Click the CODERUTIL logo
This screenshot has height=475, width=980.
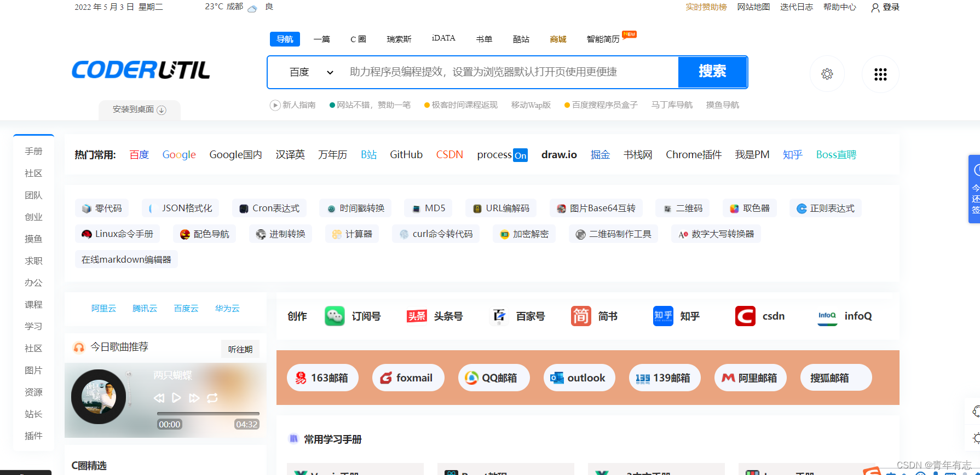coord(141,70)
